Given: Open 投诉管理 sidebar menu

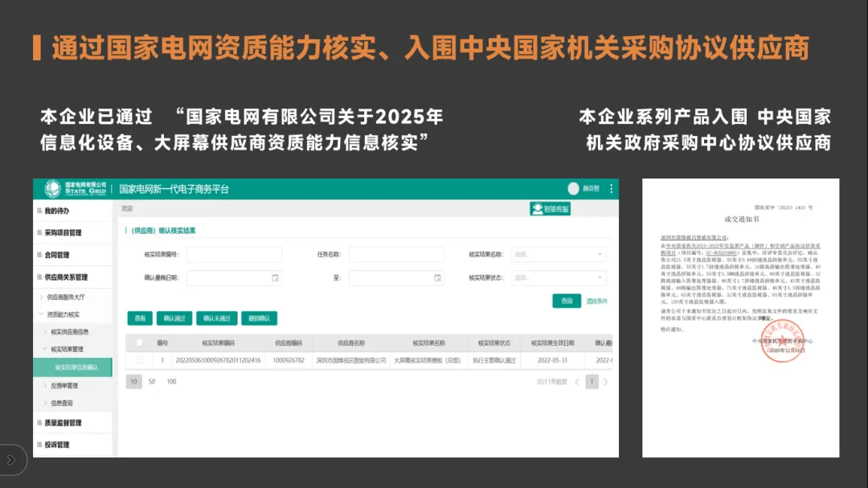Looking at the screenshot, I should 56,445.
